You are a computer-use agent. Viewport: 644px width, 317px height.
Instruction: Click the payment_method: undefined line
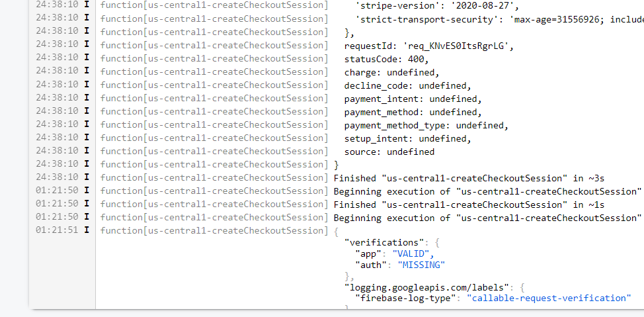tap(413, 113)
